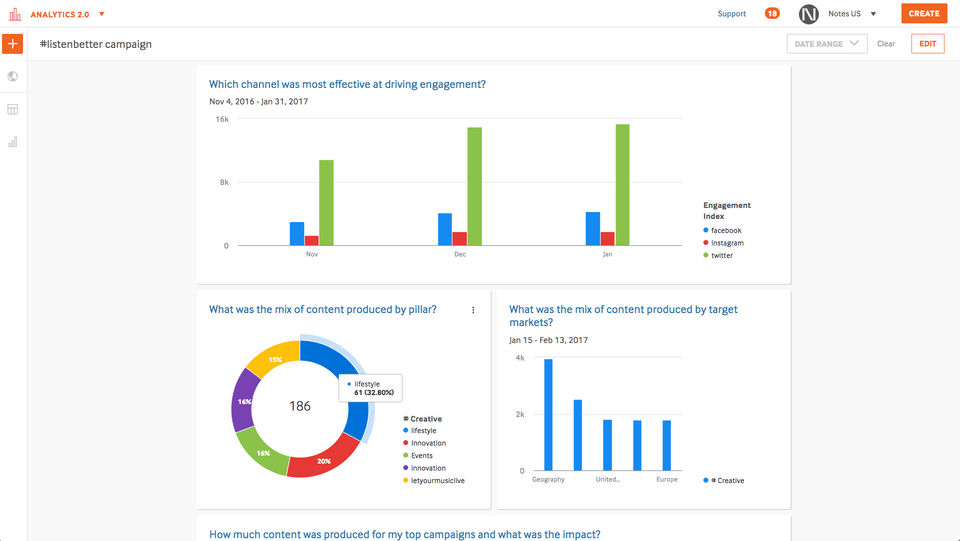Click the "Nov 4, 2016 - Jan 31, 2017" date text
Viewport: 960px width, 541px height.
(258, 102)
